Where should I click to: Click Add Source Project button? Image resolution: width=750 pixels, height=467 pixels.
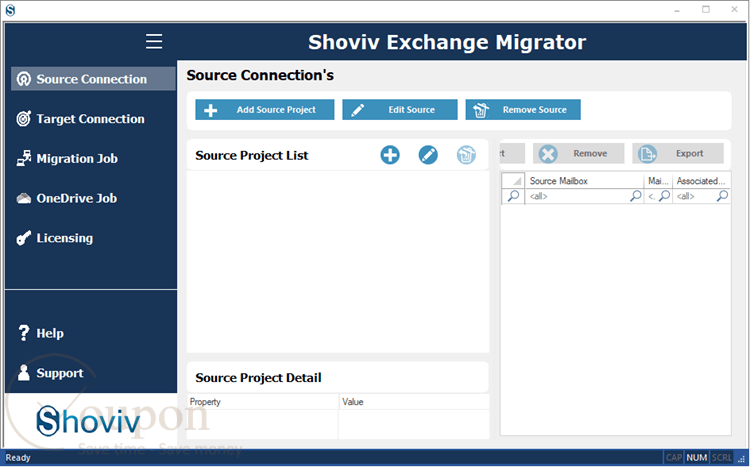tap(265, 110)
